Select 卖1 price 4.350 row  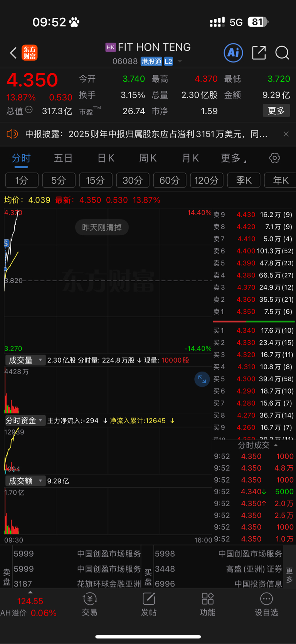tap(254, 311)
